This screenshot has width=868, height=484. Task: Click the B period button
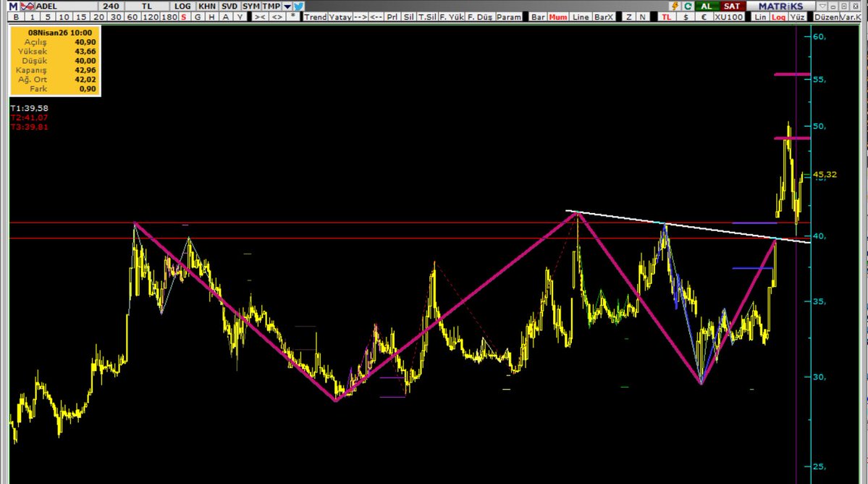[16, 17]
